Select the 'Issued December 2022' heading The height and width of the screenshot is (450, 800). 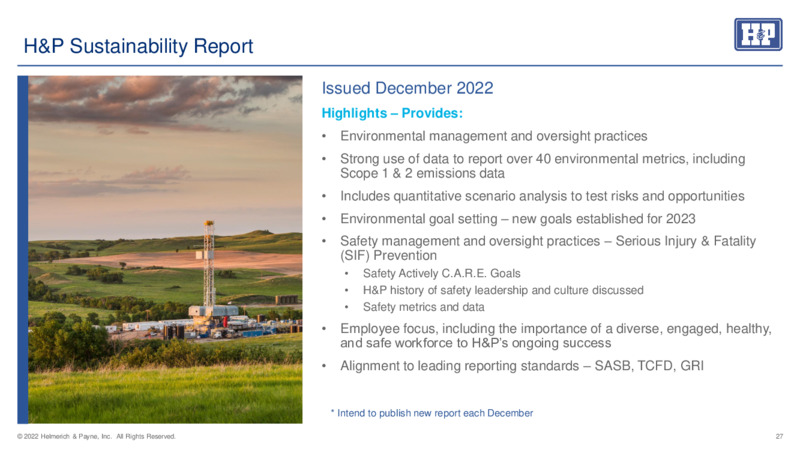tap(407, 88)
